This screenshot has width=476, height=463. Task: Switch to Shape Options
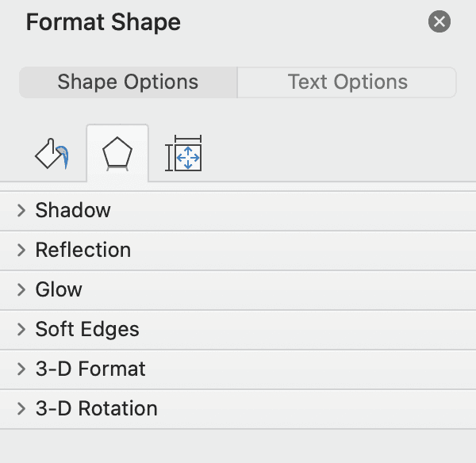click(x=128, y=82)
